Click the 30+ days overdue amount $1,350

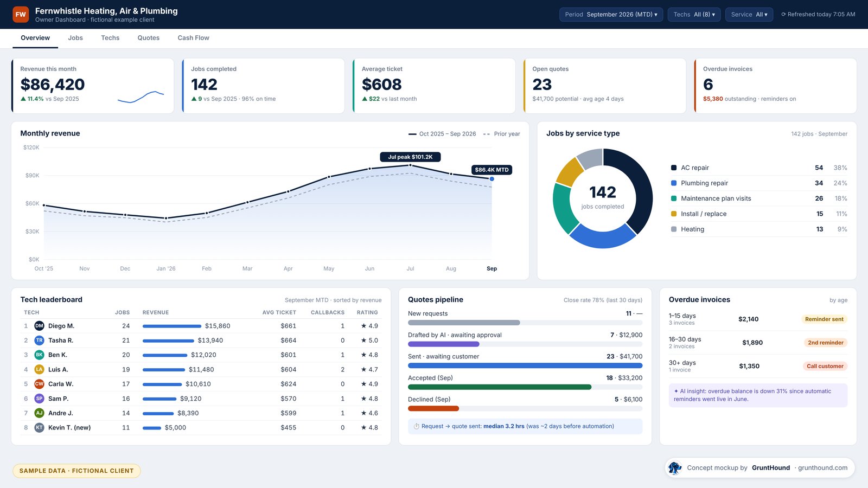[749, 366]
